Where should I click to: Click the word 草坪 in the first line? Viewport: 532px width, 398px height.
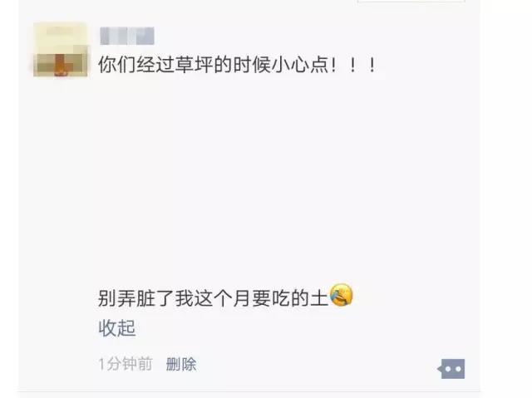[194, 65]
